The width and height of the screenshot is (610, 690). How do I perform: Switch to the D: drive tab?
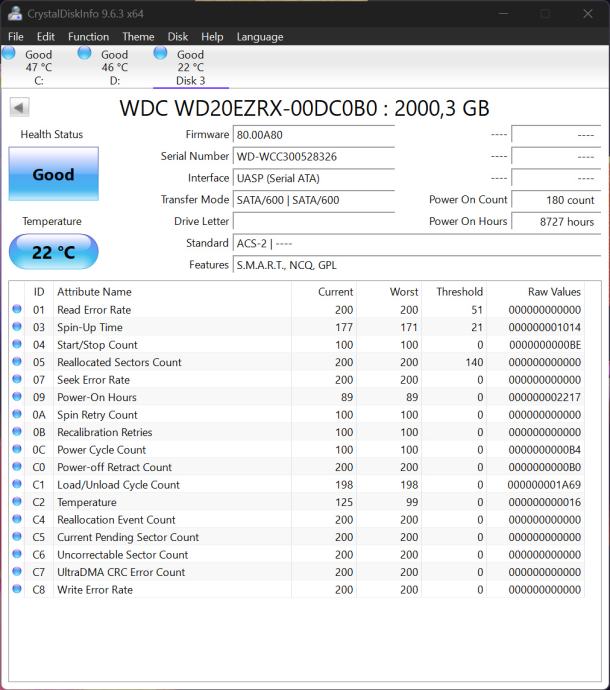coord(114,67)
